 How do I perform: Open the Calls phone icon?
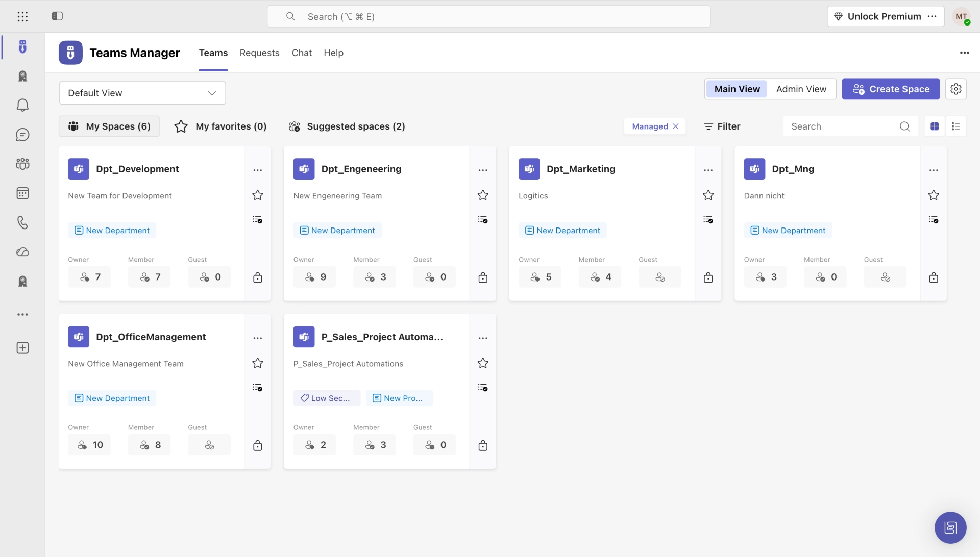tap(22, 222)
